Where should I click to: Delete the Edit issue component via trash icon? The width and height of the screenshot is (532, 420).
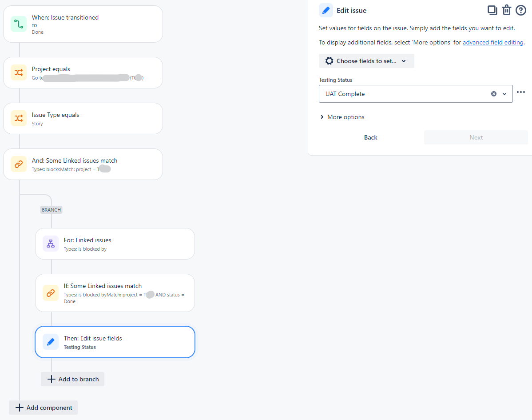[x=506, y=10]
